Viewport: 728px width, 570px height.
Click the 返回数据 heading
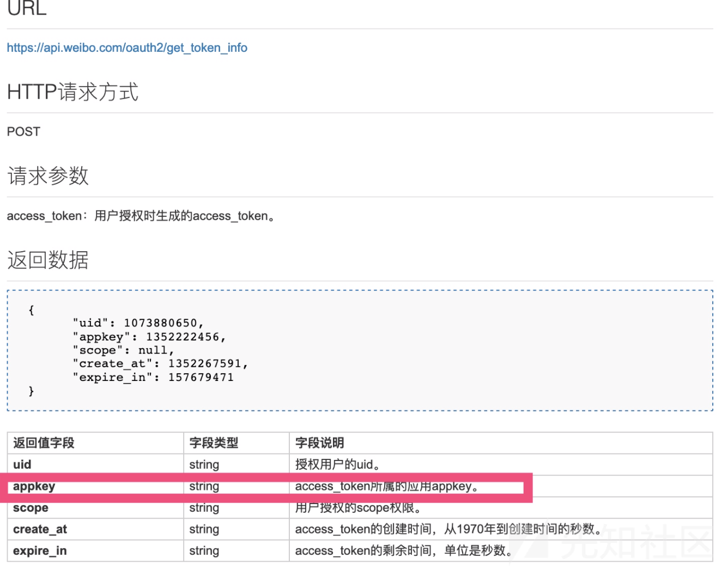point(48,260)
